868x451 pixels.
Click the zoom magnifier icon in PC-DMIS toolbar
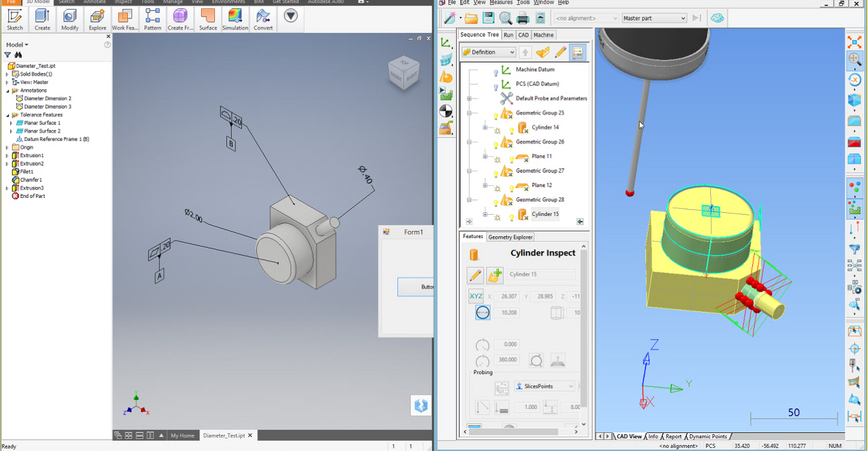pos(506,17)
